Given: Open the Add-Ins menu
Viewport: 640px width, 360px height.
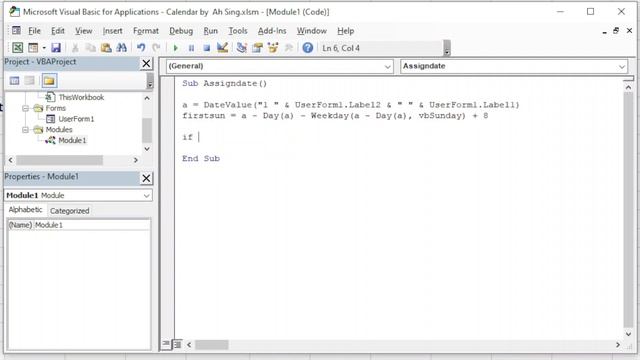Looking at the screenshot, I should coord(272,31).
